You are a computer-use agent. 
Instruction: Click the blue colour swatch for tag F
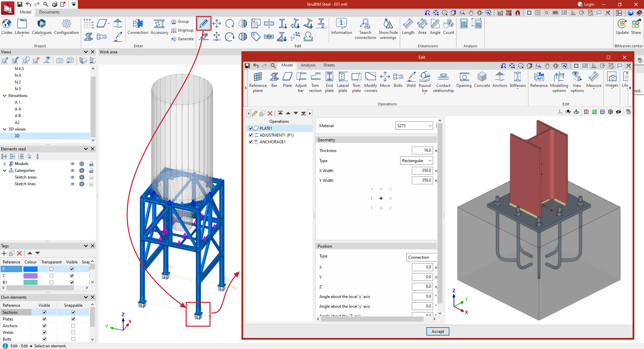(x=31, y=269)
